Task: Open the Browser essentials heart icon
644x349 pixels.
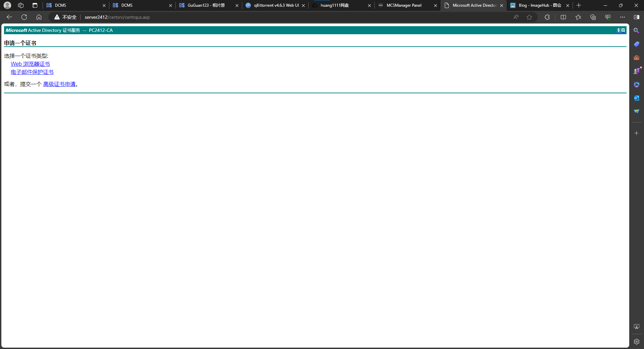Action: tap(608, 17)
